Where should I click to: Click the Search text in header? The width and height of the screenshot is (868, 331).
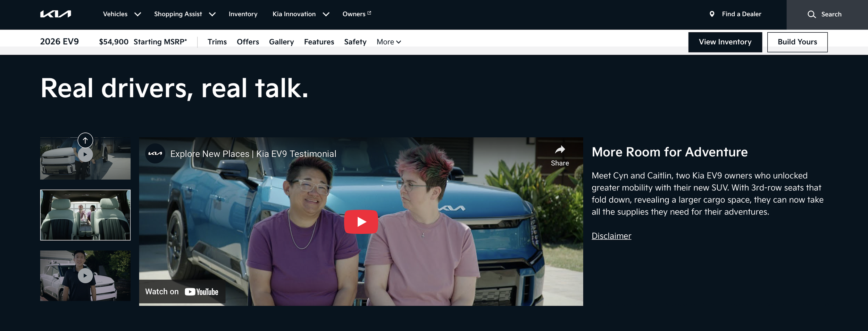point(831,14)
